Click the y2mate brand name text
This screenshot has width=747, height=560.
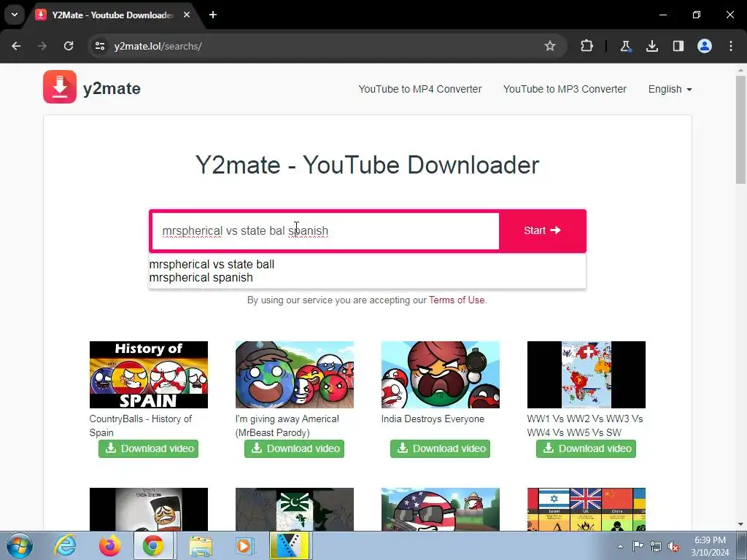pos(112,88)
